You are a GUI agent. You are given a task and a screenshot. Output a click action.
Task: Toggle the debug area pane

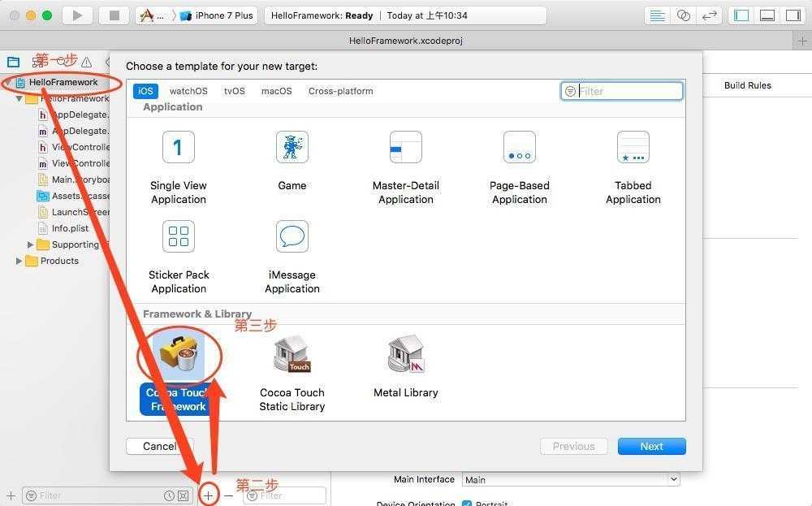point(767,15)
